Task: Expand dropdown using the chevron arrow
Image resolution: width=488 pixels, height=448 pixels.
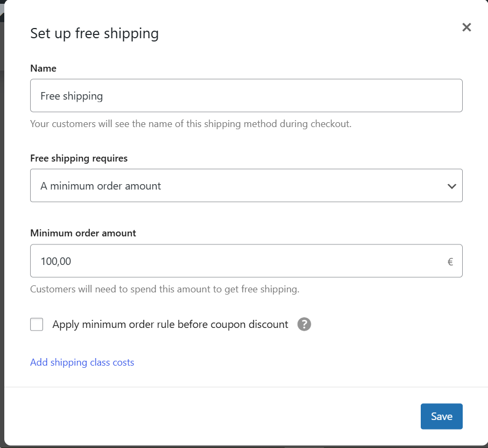Action: click(x=451, y=186)
